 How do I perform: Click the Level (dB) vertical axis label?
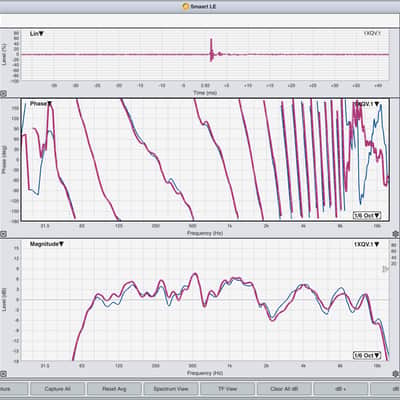click(4, 300)
